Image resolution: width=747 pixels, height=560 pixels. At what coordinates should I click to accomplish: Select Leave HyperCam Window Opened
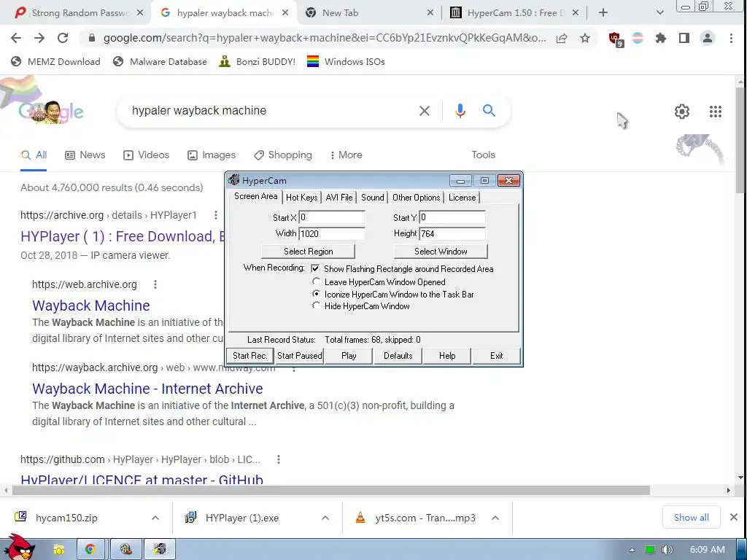pos(316,282)
